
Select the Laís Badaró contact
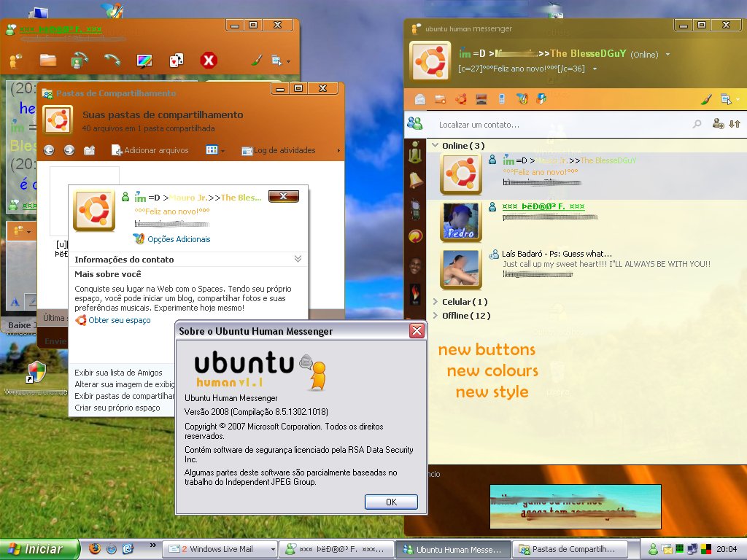click(x=587, y=270)
